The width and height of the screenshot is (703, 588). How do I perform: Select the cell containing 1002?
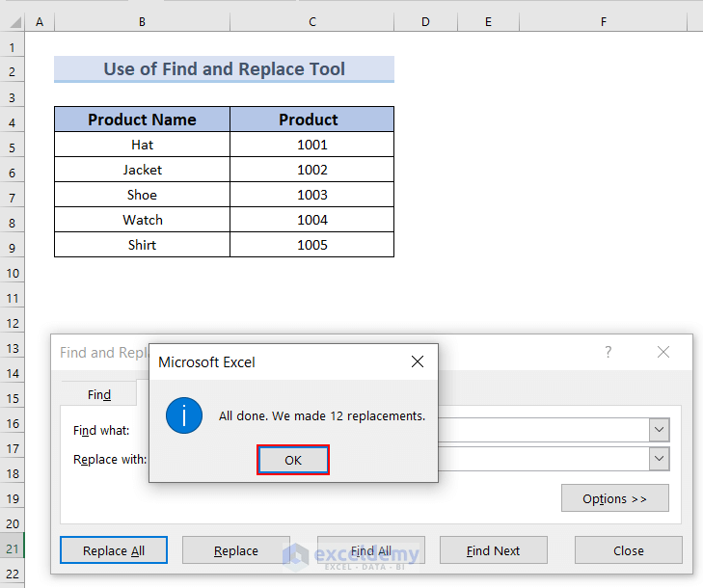coord(312,170)
